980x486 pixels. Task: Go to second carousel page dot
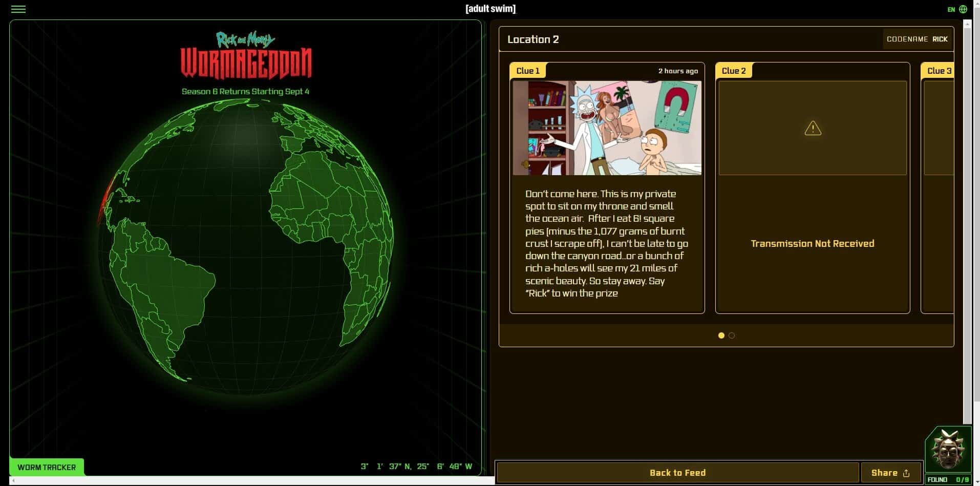(731, 335)
